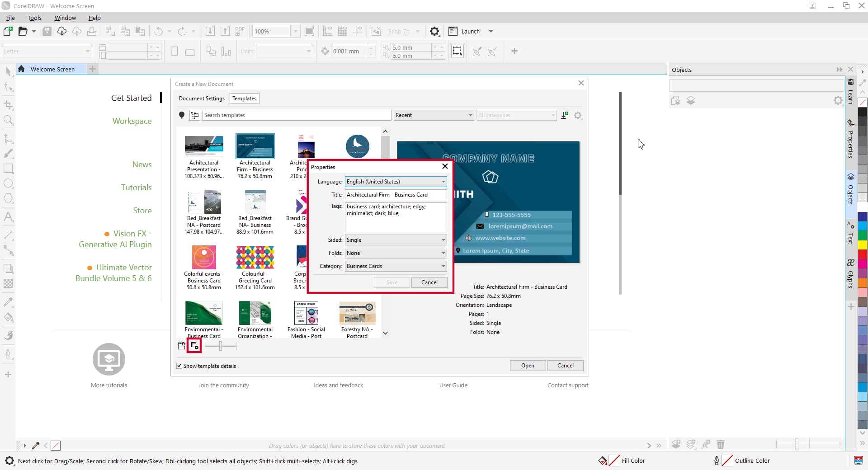868x470 pixels.
Task: Click the Welcome Screen home icon
Action: click(x=21, y=69)
